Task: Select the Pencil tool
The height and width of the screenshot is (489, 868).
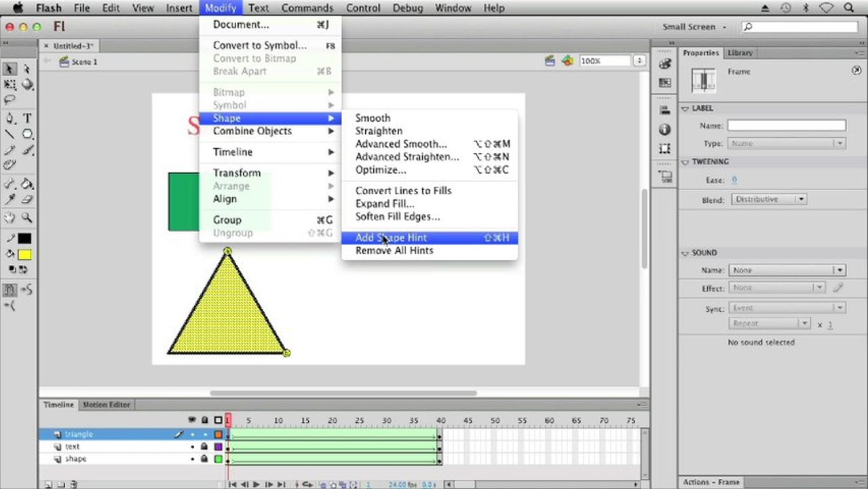Action: pos(10,150)
